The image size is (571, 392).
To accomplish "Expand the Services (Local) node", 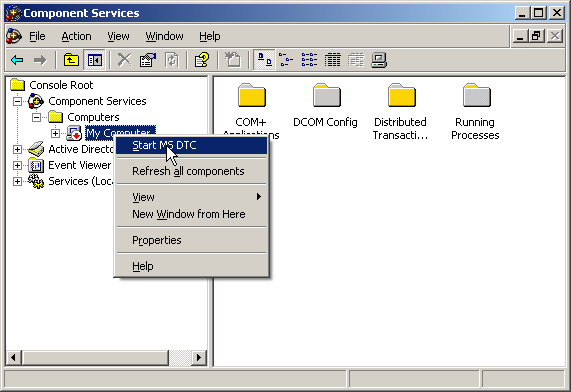I will pos(17,181).
